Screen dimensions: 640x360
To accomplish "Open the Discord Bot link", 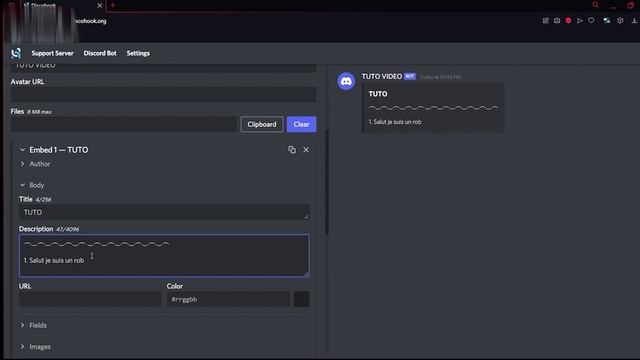I will 100,53.
